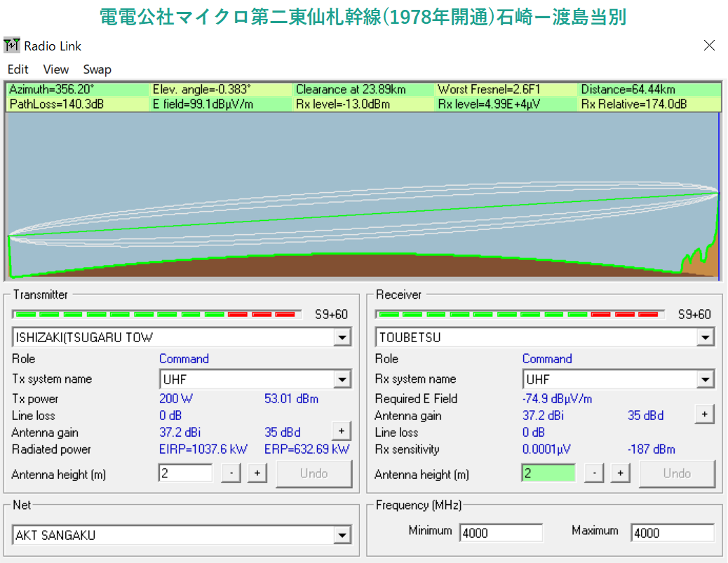This screenshot has height=563, width=728.
Task: Click the EIRP=1037.6 kW value
Action: coord(203,449)
